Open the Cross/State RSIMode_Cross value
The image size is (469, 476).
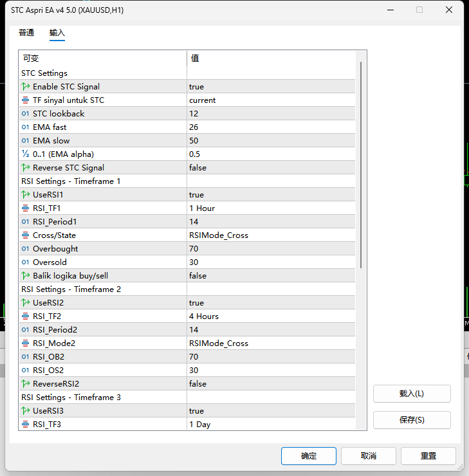coord(271,235)
